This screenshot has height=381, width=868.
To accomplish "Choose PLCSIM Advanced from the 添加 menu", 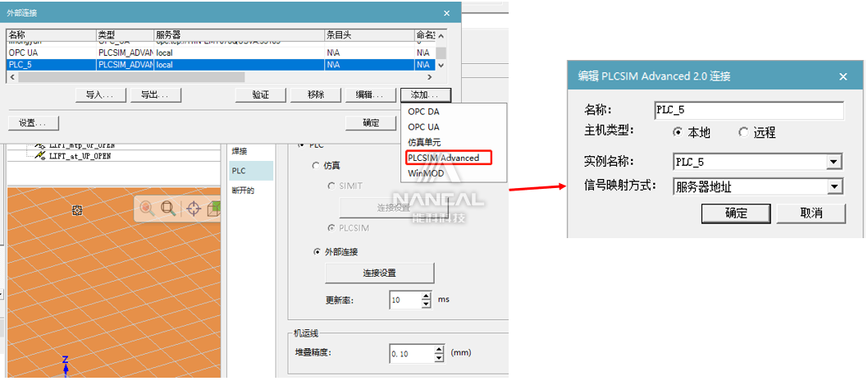I will (449, 158).
